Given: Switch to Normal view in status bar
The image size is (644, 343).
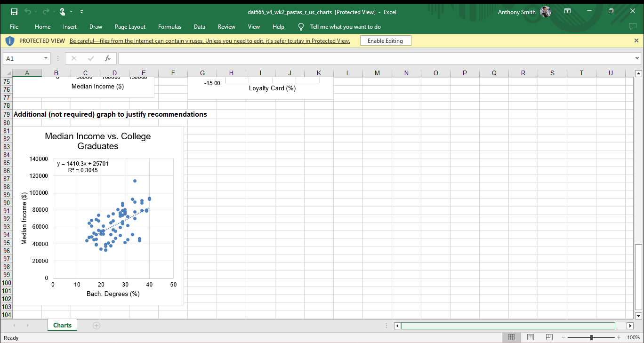Looking at the screenshot, I should (512, 337).
